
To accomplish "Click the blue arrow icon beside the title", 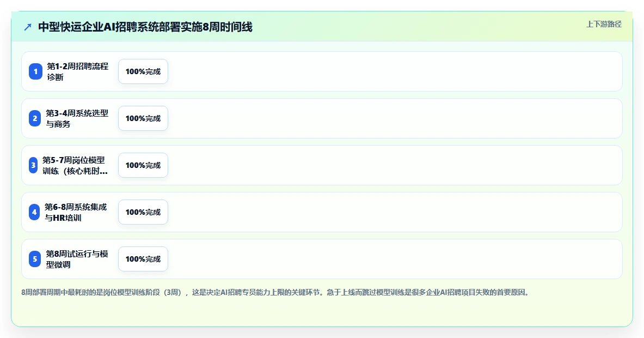I will [28, 27].
